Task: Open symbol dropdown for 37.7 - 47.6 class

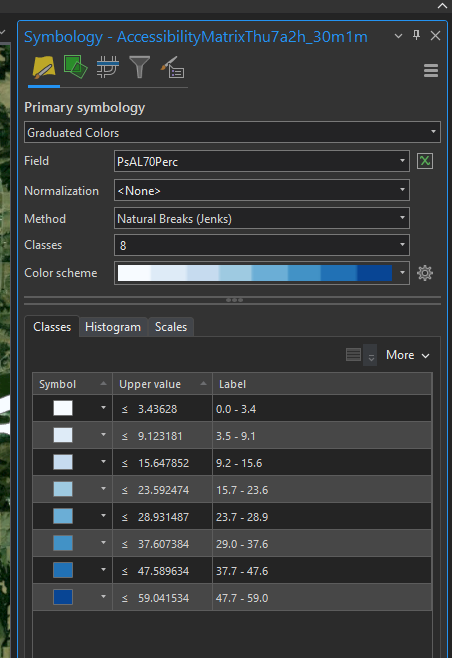Action: coord(103,569)
